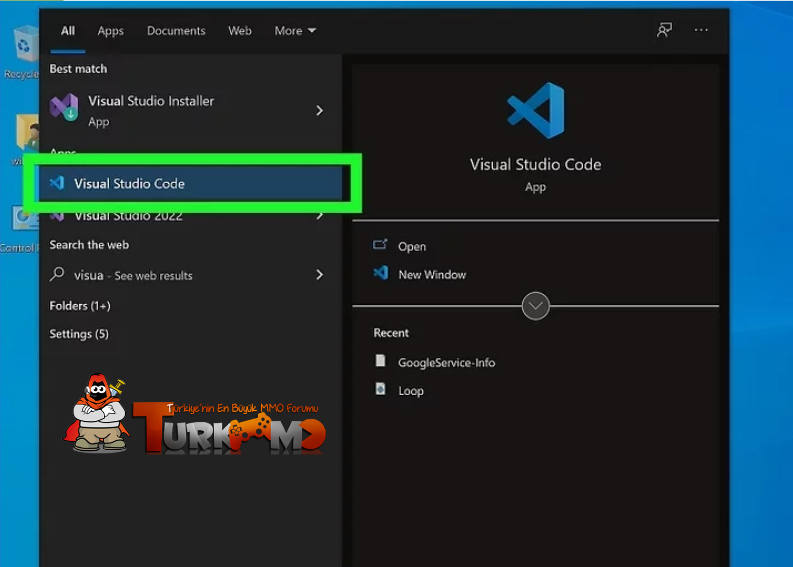793x567 pixels.
Task: Open recent file GoogleService-Info
Action: pos(446,363)
